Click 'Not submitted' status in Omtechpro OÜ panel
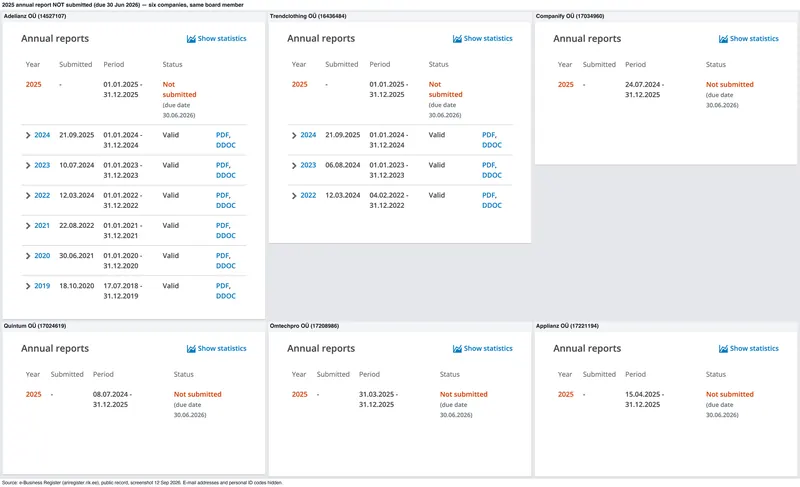The image size is (800, 487). (464, 395)
